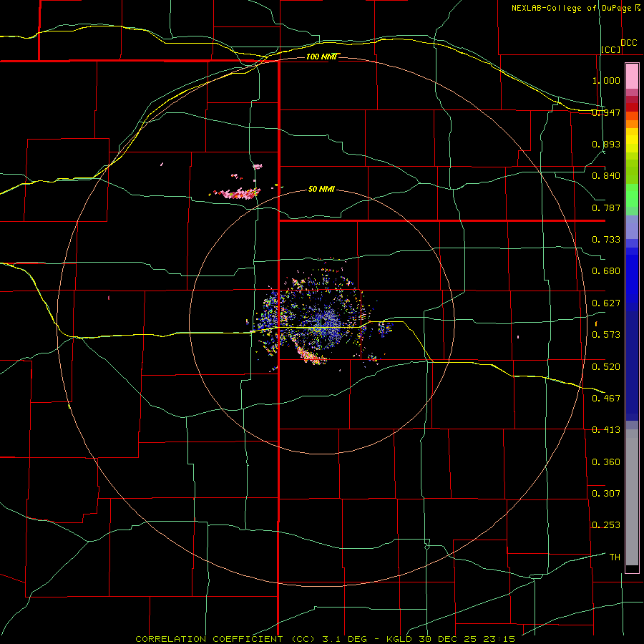The image size is (644, 644).
Task: Click the pink segment of the color bar
Action: (632, 77)
